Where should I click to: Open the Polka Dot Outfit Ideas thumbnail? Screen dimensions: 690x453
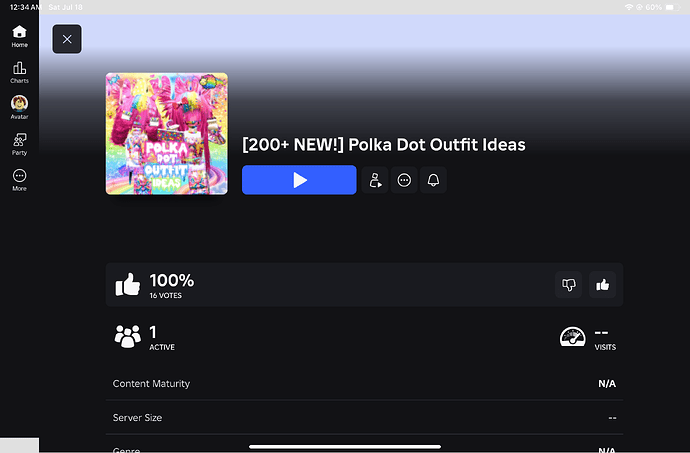(x=167, y=134)
